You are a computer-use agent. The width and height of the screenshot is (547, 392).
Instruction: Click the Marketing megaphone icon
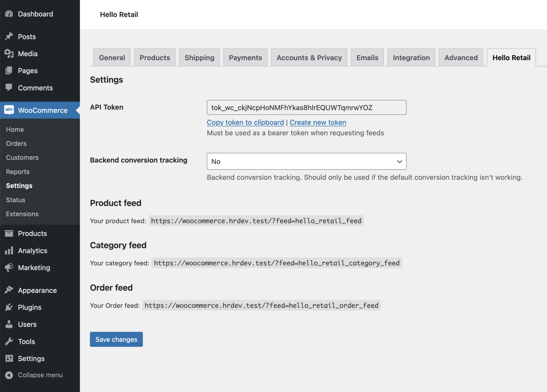(9, 268)
